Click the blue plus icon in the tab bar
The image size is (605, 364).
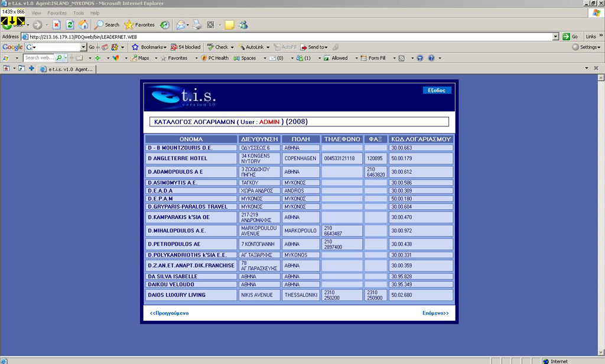[x=31, y=69]
